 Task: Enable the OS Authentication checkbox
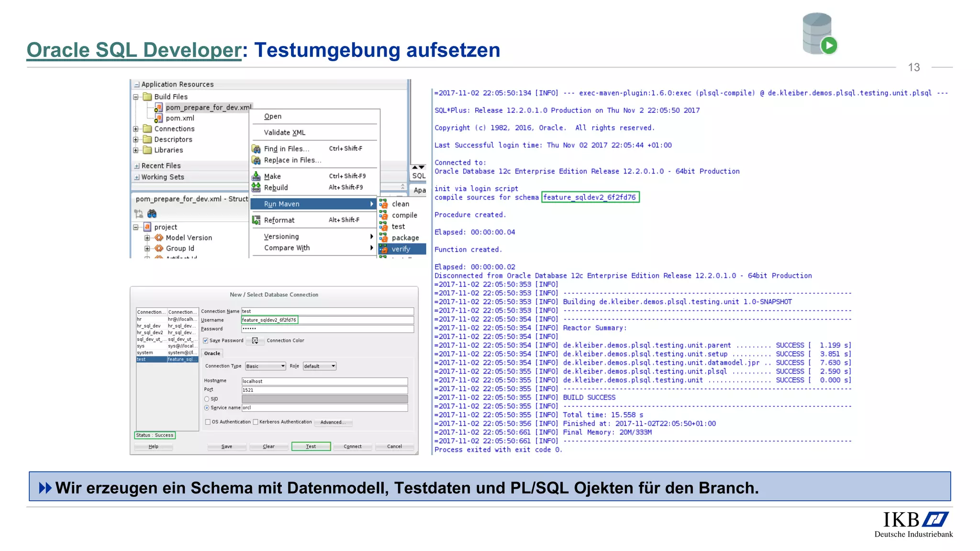tap(208, 422)
